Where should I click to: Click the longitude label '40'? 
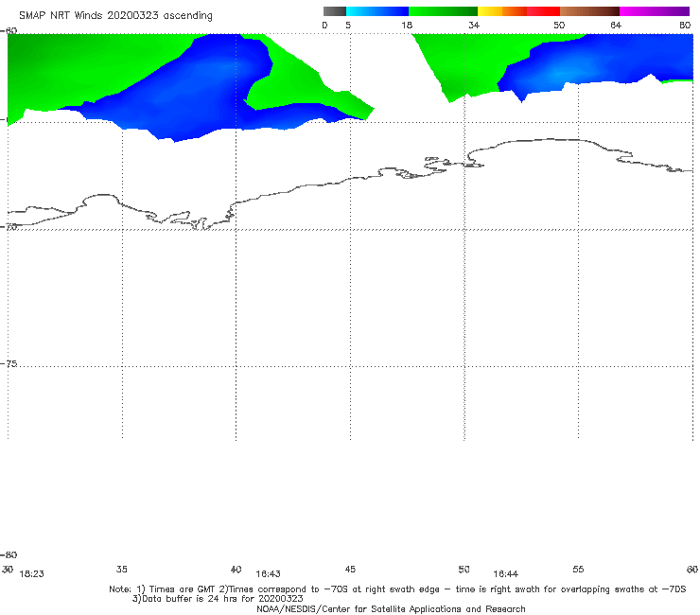pos(236,570)
